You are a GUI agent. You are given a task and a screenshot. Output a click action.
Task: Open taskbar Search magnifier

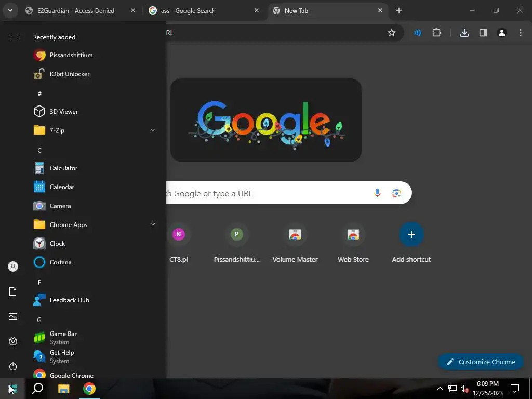coord(37,389)
